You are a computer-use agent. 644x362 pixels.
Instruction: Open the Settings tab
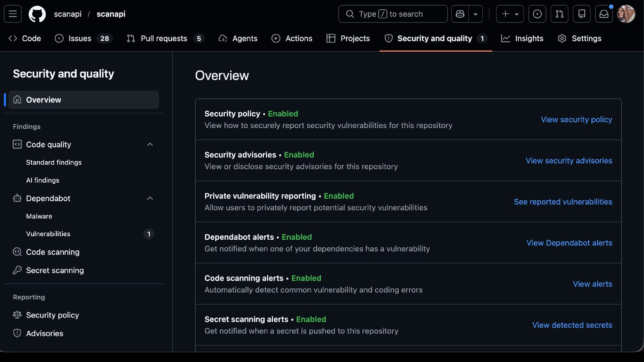(580, 39)
